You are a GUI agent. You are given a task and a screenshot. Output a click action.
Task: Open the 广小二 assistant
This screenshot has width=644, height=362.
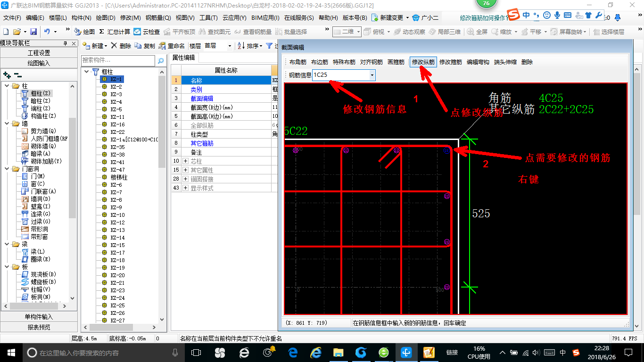(425, 18)
